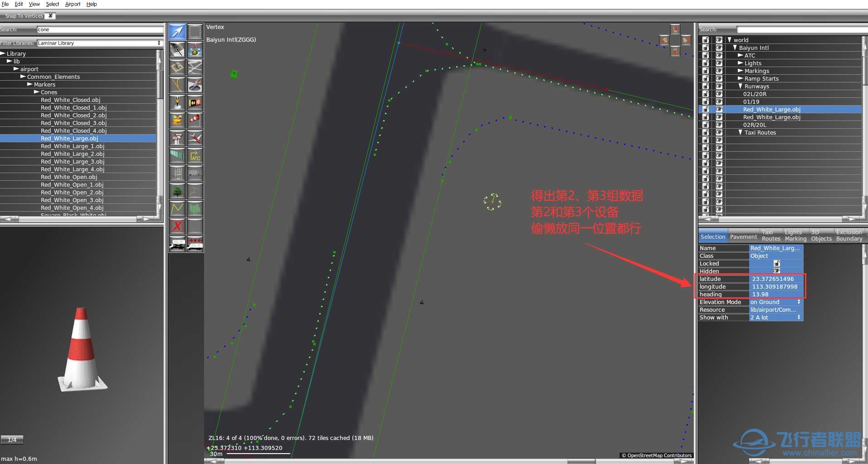This screenshot has height=464, width=868.
Task: Select the Marquee selection tool
Action: click(195, 32)
